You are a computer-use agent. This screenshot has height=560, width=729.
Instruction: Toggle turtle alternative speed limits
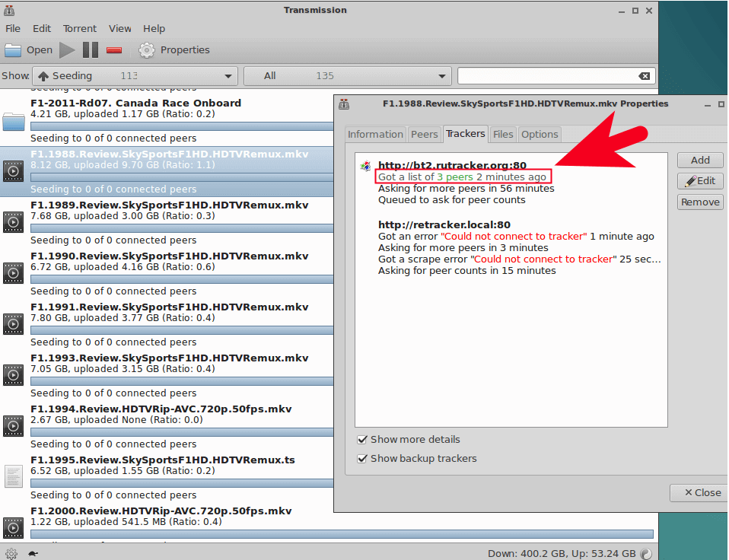pyautogui.click(x=33, y=553)
